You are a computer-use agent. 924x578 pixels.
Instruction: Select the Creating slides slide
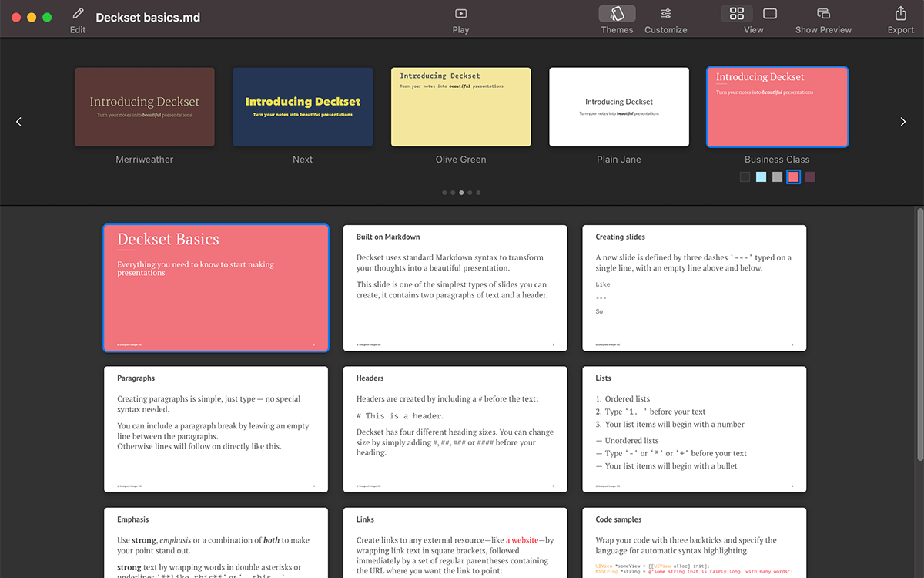click(x=695, y=288)
